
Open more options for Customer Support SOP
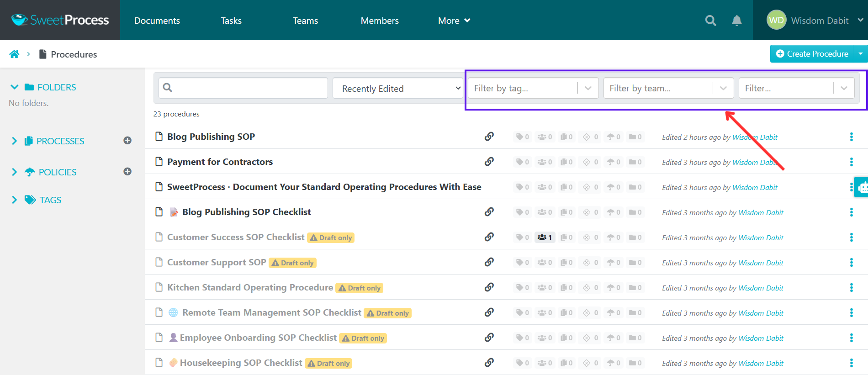(x=851, y=263)
